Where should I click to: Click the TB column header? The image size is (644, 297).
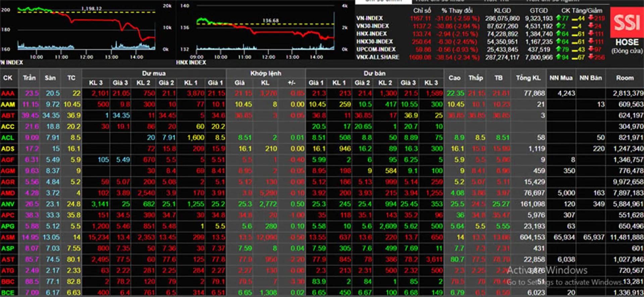tap(498, 78)
